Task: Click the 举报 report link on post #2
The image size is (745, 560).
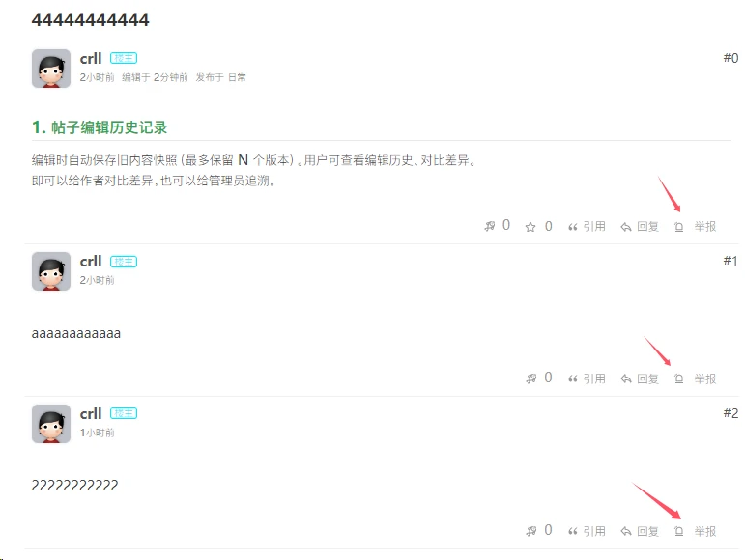Action: (x=705, y=531)
